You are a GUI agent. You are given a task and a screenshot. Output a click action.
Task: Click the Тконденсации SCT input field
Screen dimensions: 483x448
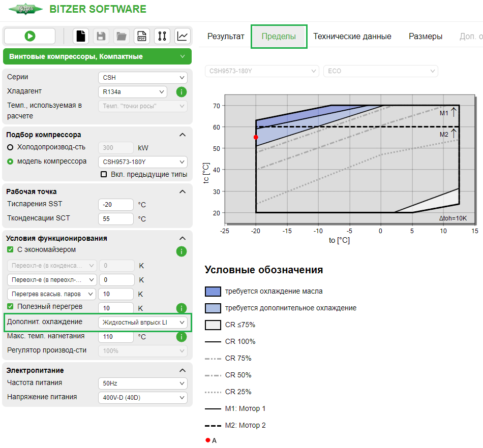[115, 219]
